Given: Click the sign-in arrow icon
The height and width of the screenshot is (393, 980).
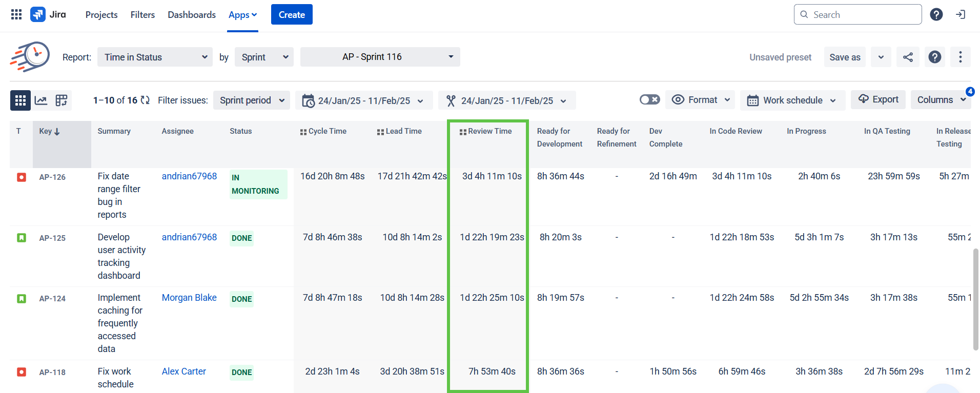Looking at the screenshot, I should tap(961, 14).
